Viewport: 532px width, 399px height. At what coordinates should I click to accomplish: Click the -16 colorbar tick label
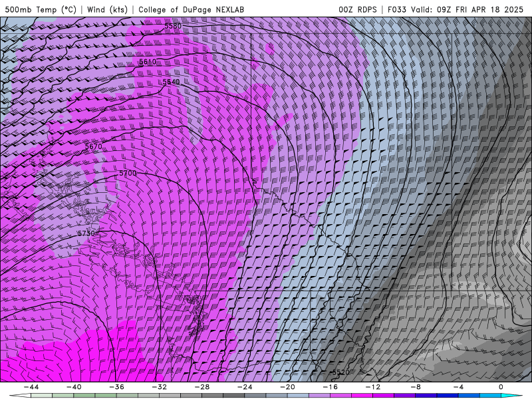coord(330,387)
